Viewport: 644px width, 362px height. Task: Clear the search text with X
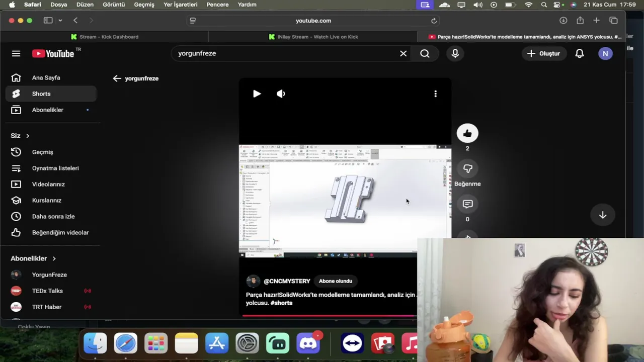point(403,53)
